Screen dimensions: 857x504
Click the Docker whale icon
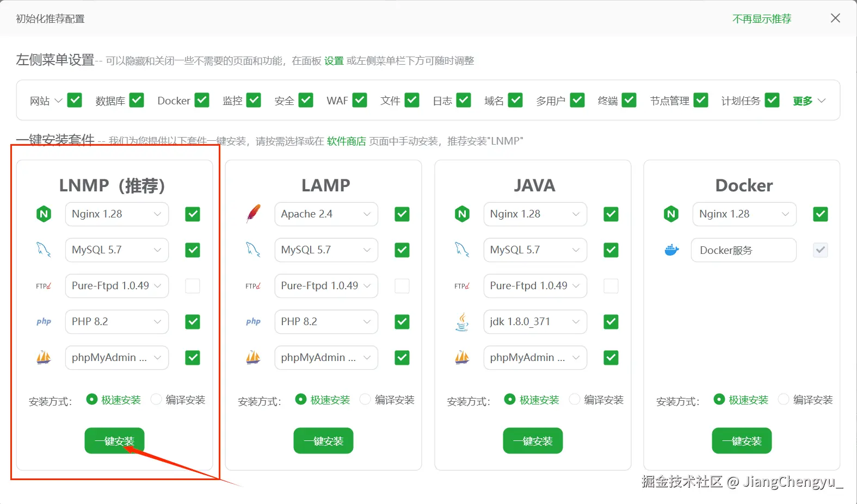[x=671, y=250]
